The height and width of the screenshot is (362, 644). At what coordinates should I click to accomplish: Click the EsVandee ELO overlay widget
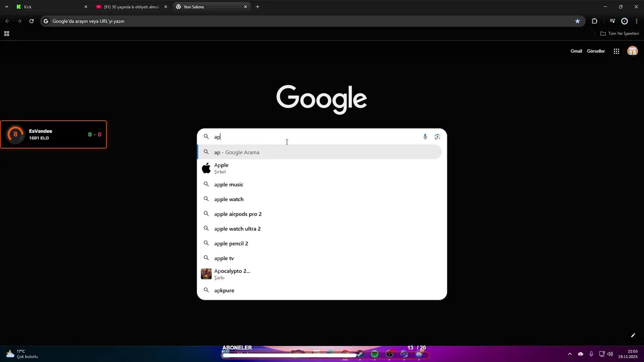pos(53,134)
